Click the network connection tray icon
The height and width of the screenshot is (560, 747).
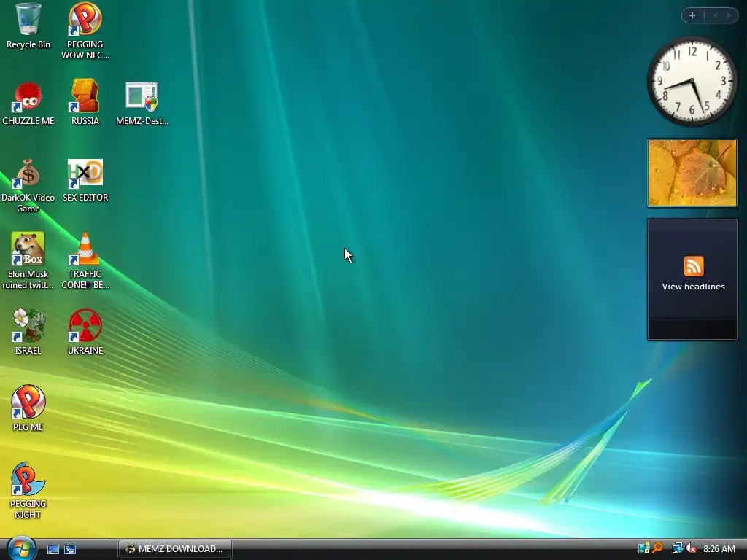tap(677, 548)
